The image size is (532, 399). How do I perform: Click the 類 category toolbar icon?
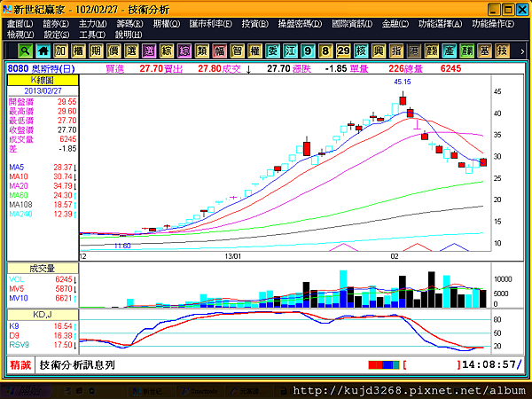(201, 51)
